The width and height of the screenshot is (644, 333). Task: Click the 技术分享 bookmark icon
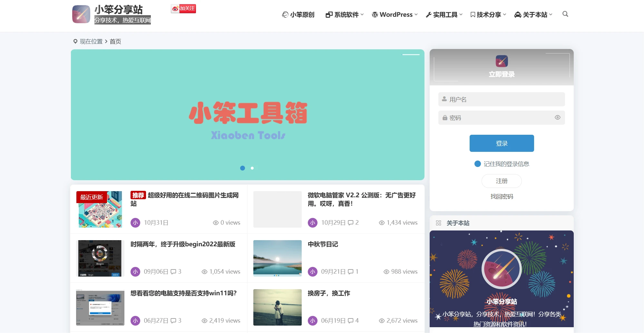tap(473, 15)
